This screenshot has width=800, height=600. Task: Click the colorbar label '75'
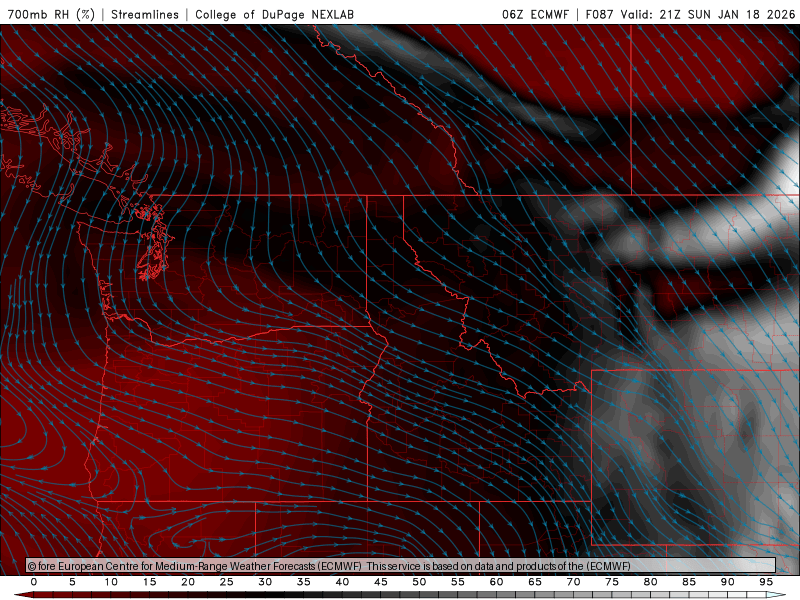click(x=612, y=582)
